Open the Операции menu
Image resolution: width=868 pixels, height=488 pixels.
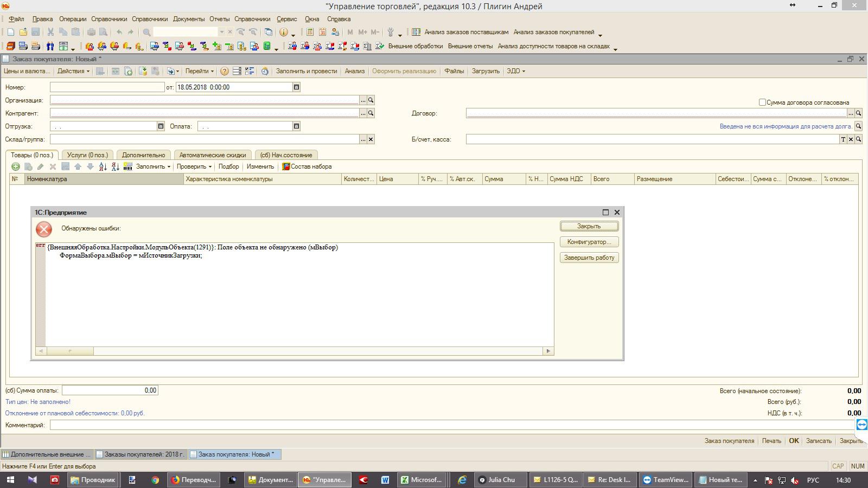point(72,19)
